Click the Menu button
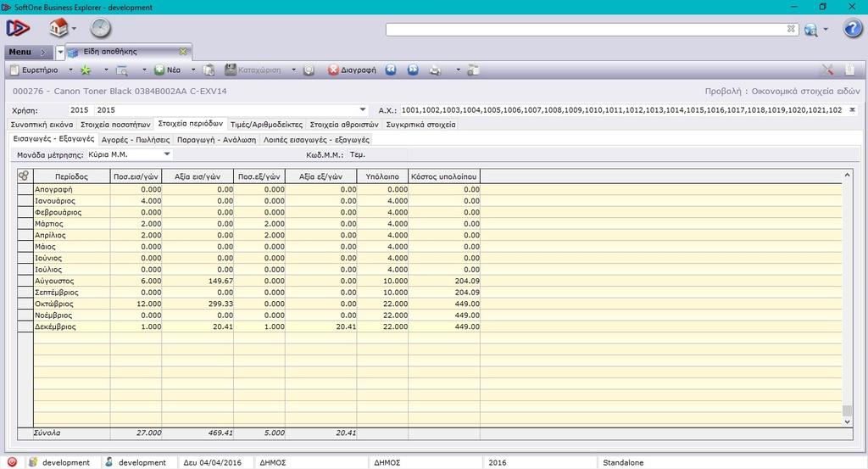 coord(27,52)
